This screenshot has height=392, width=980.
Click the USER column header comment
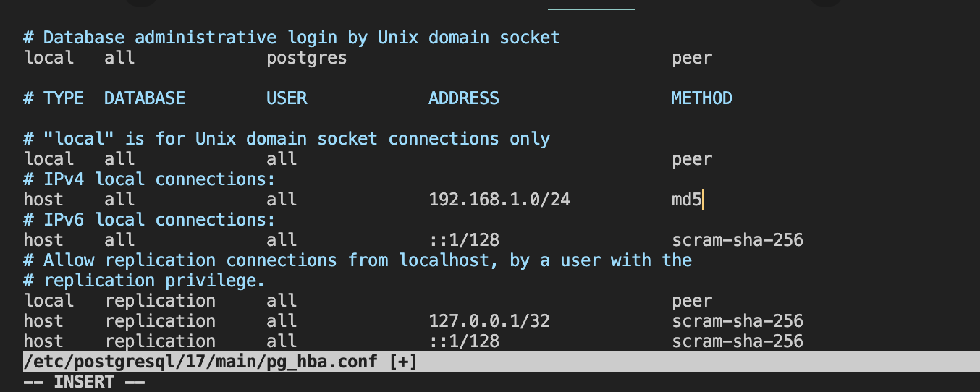[x=287, y=98]
